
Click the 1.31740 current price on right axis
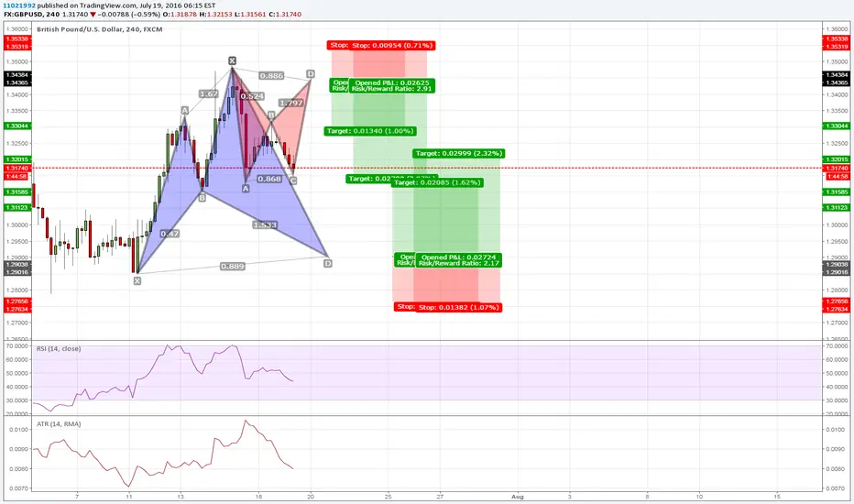point(836,169)
